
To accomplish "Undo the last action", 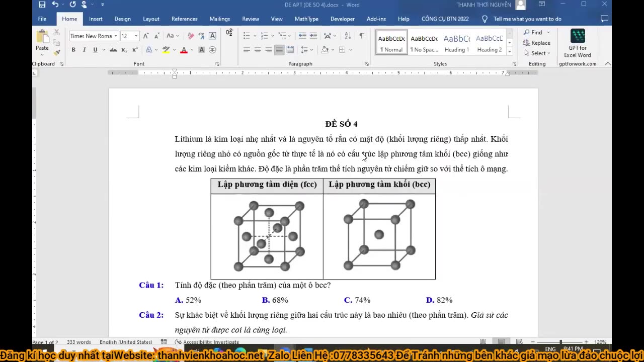I will 55,5.
